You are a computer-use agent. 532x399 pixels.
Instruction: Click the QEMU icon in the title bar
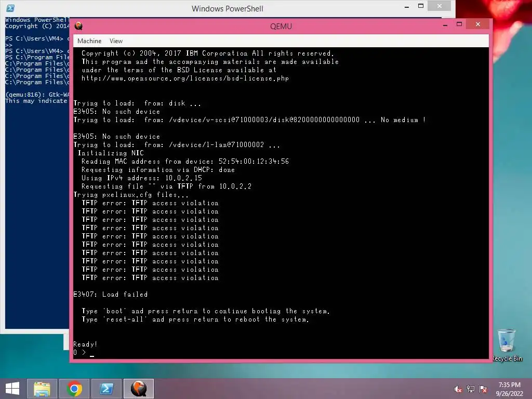79,26
